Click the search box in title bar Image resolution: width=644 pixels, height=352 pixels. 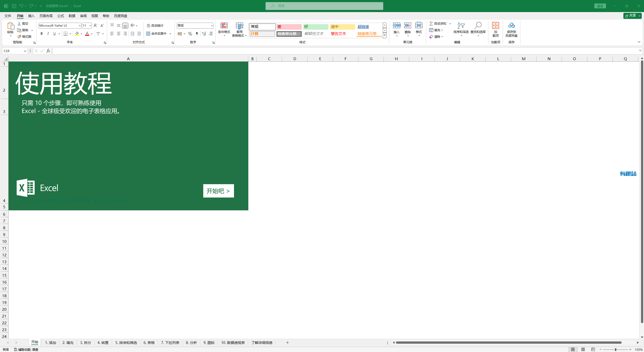[324, 6]
